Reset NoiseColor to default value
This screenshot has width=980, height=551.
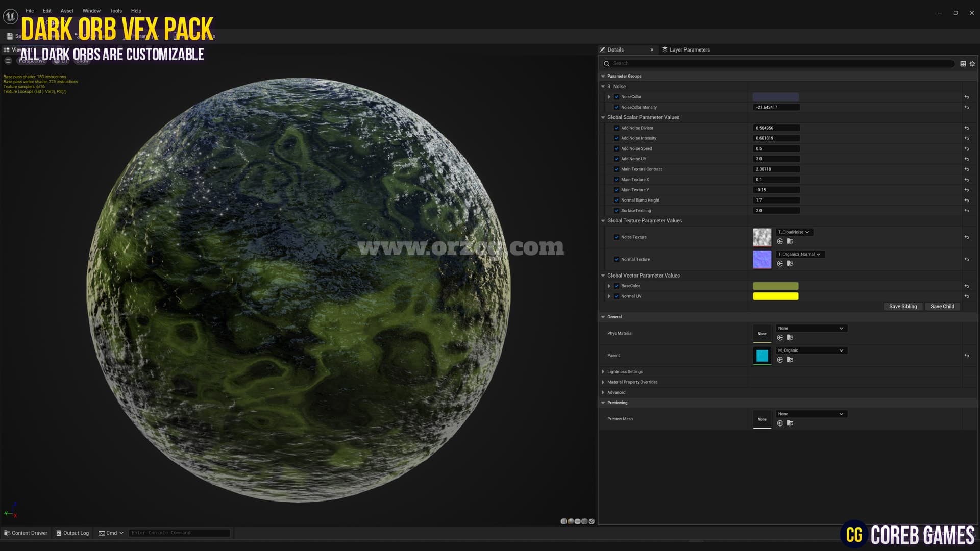point(966,97)
